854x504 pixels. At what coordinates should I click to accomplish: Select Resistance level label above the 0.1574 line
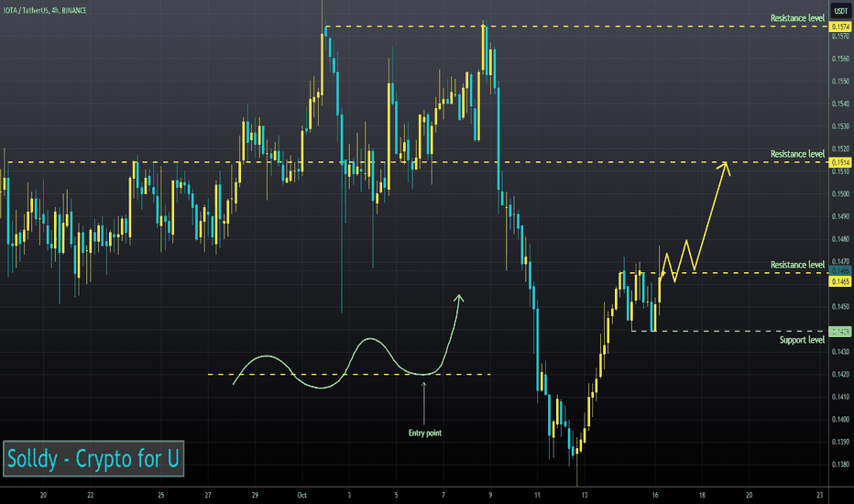(797, 18)
